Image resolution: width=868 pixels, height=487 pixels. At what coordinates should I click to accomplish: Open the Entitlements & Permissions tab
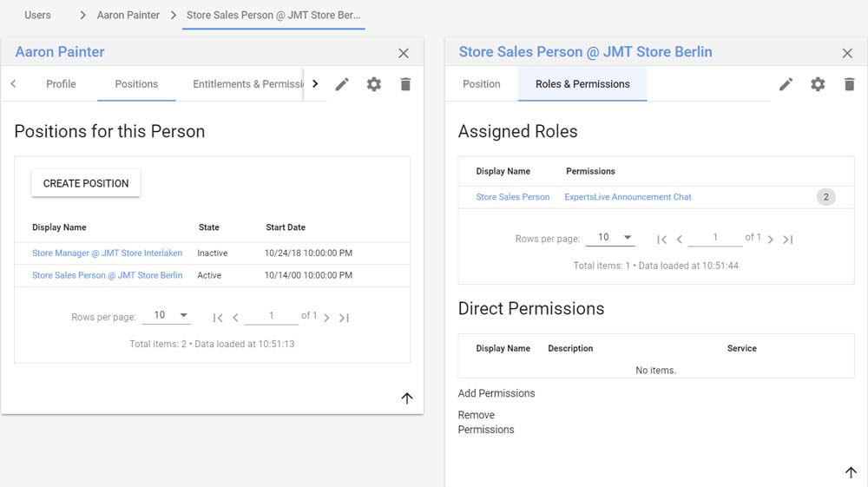[247, 84]
